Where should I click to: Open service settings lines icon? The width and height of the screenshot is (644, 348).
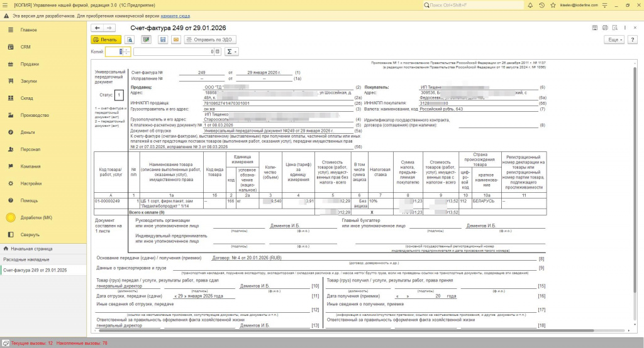pyautogui.click(x=604, y=5)
